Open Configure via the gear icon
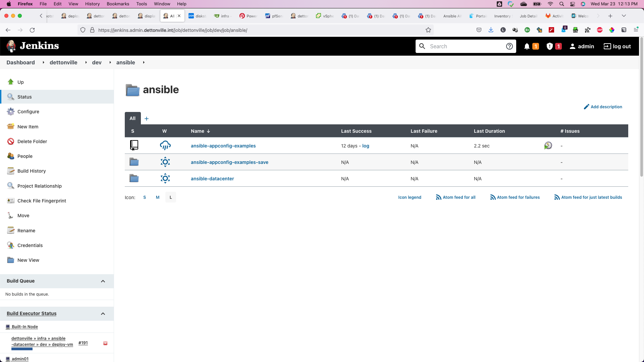644x362 pixels. (x=11, y=112)
